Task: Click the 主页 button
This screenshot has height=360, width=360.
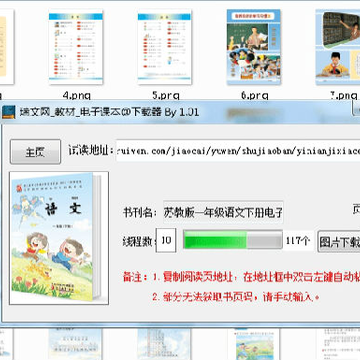Action: click(35, 152)
